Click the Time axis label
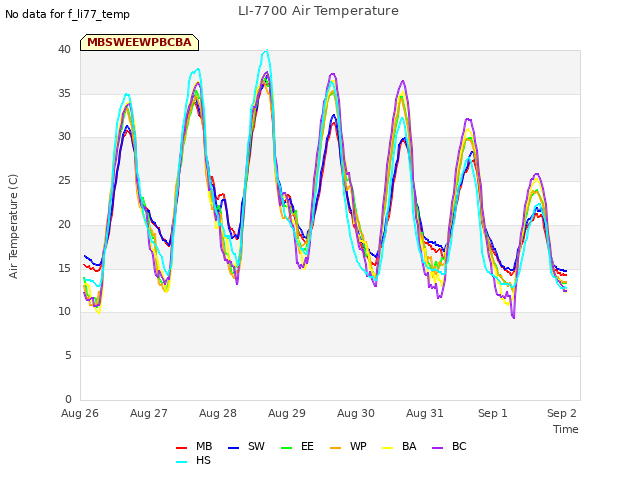This screenshot has width=640, height=480. tap(566, 429)
